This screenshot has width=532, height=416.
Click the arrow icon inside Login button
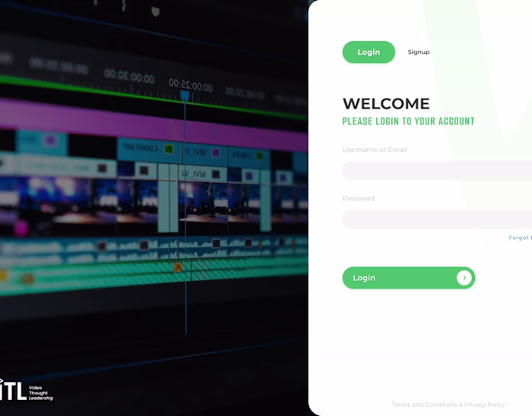pyautogui.click(x=464, y=278)
